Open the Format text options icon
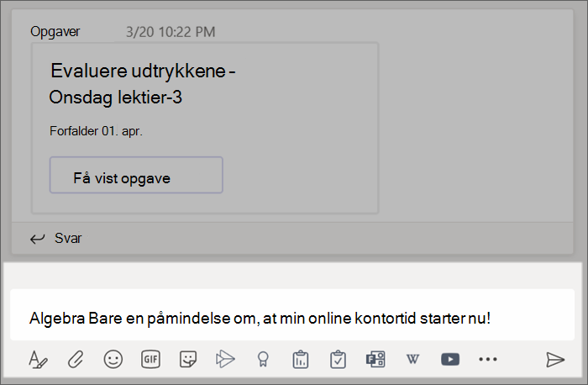 click(38, 360)
